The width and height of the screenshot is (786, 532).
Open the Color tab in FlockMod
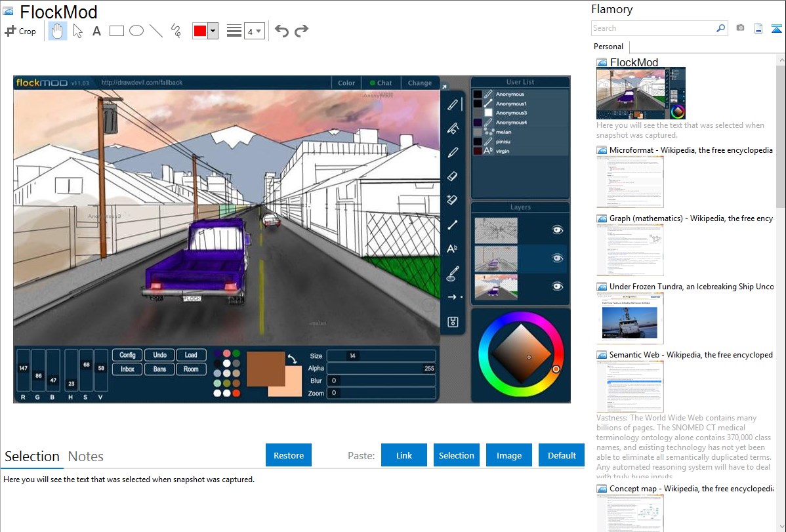point(346,83)
